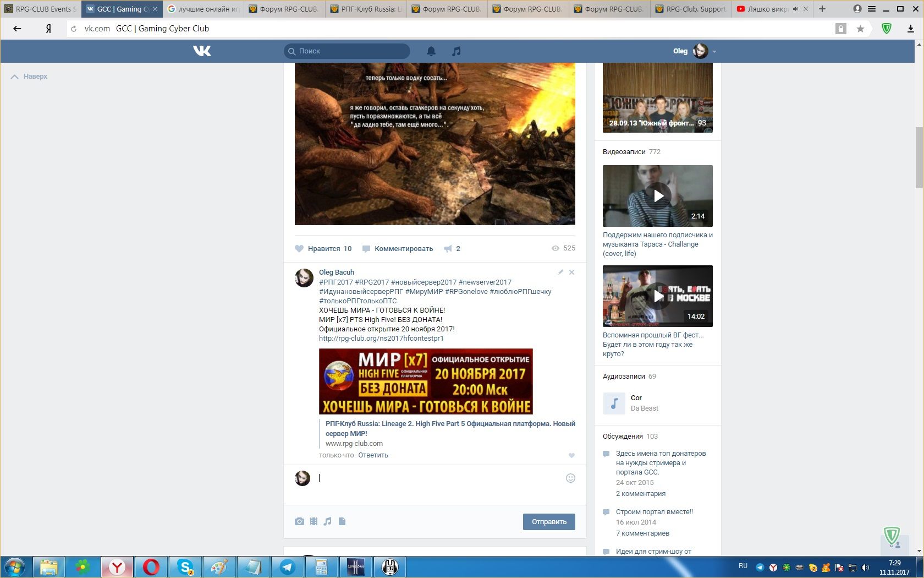Attach an audio file to comment
924x578 pixels.
(328, 521)
